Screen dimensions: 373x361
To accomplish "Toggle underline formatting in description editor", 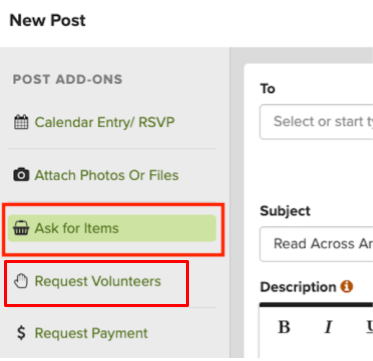I will point(369,327).
